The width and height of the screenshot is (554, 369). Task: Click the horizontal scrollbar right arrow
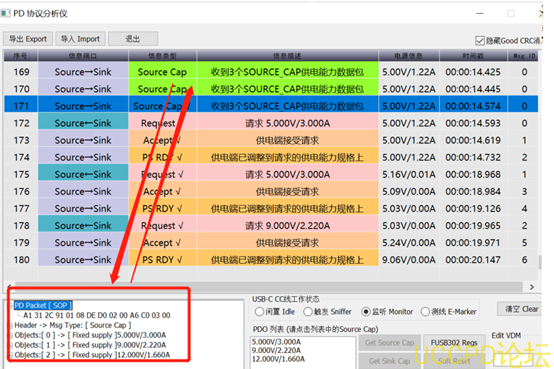pyautogui.click(x=532, y=287)
